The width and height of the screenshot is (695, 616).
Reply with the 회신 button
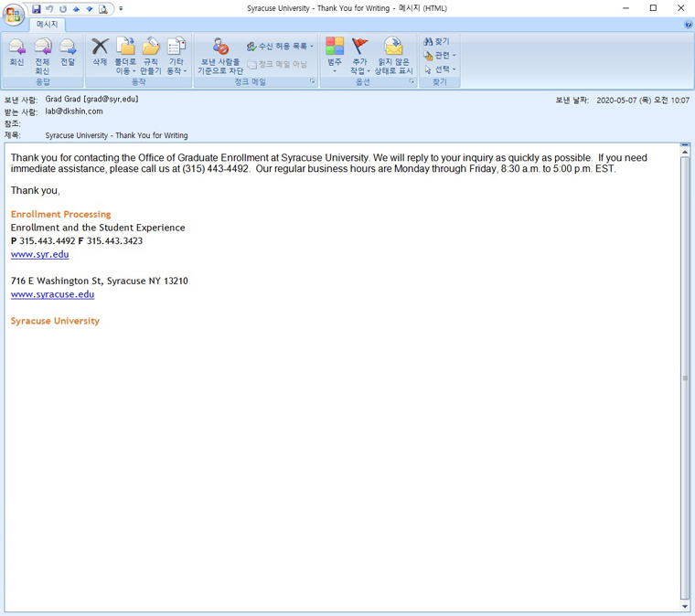pos(16,53)
